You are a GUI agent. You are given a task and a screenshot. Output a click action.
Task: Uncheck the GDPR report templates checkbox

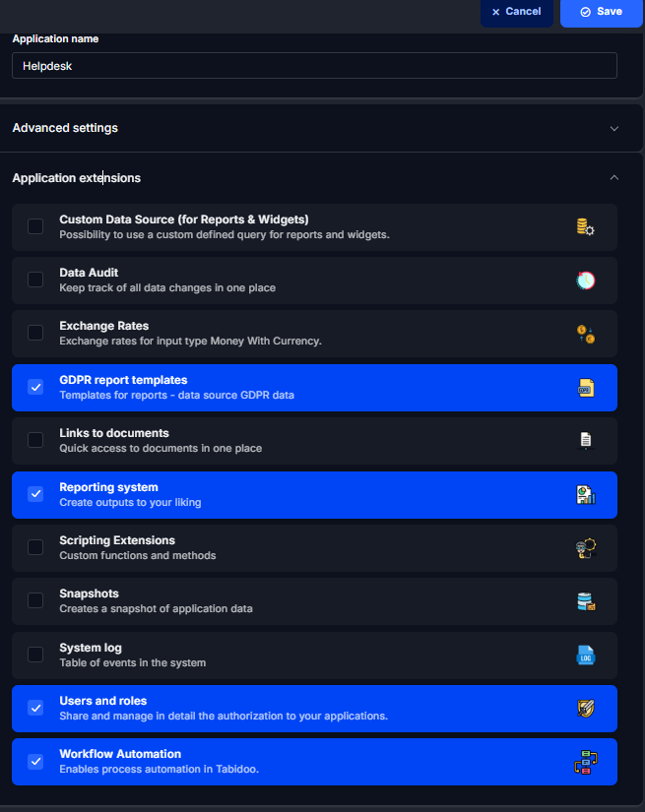coord(35,387)
